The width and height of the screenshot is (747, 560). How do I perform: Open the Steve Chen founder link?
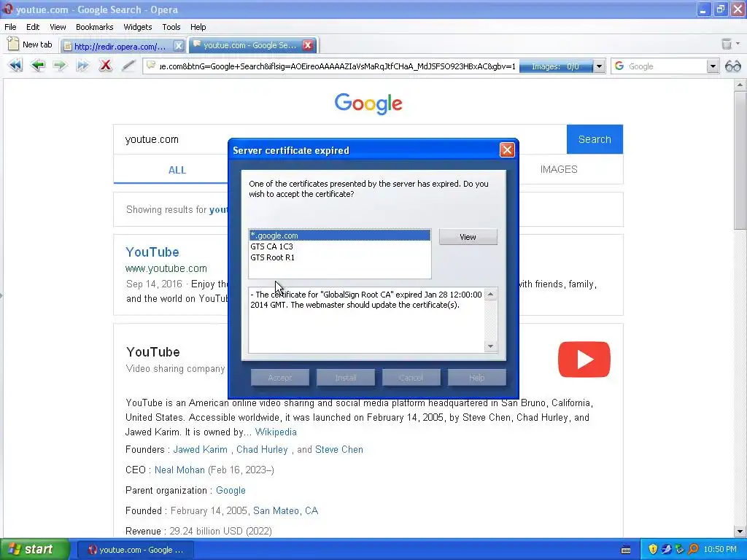pos(338,449)
